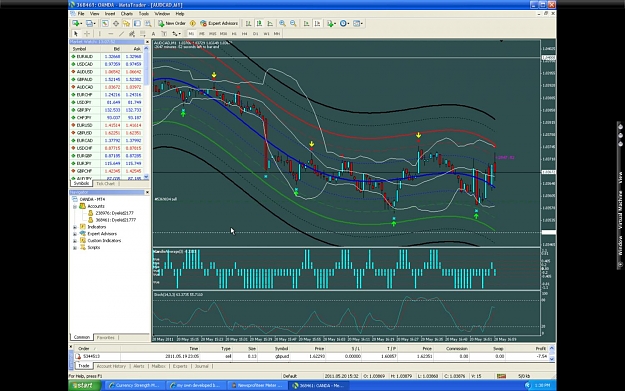This screenshot has height=391, width=625.
Task: Click the New Order button
Action: pos(172,24)
